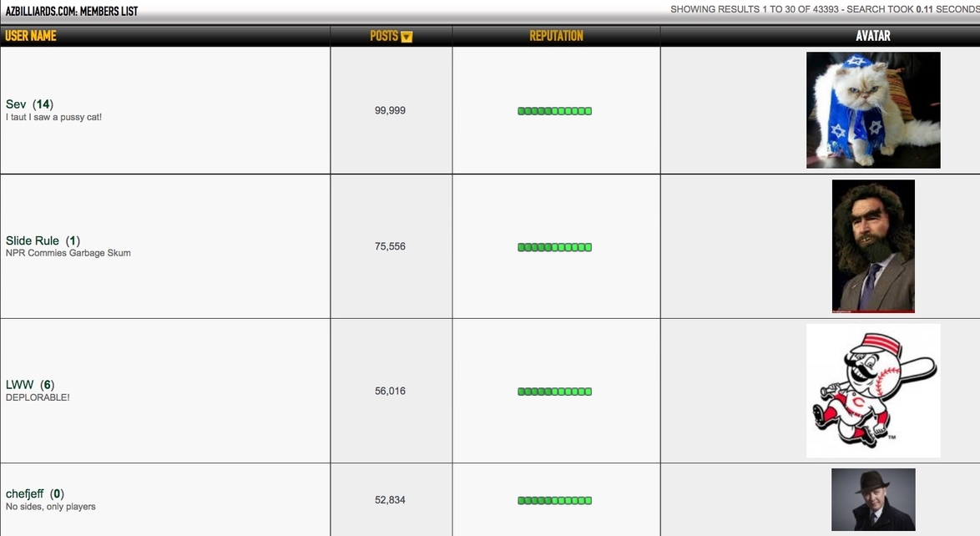Sort members by Reputation column header
This screenshot has width=980, height=536.
tap(556, 36)
